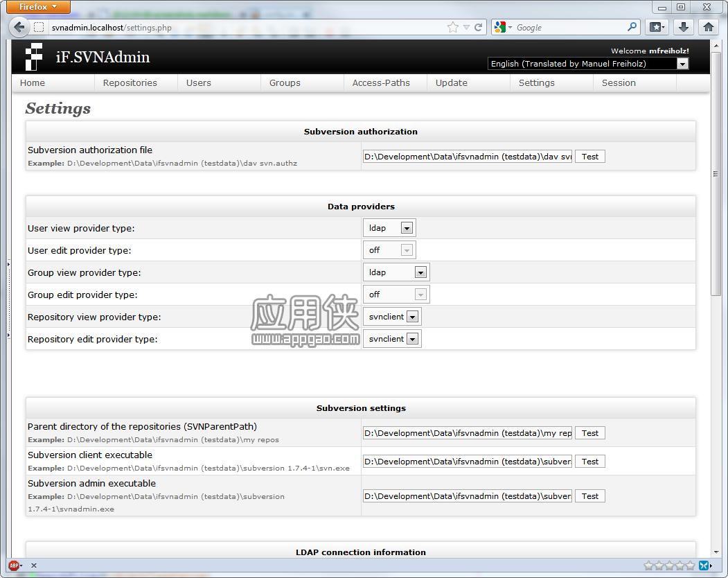Bookmark this page with the star icon
Image resolution: width=728 pixels, height=578 pixels.
coord(453,28)
